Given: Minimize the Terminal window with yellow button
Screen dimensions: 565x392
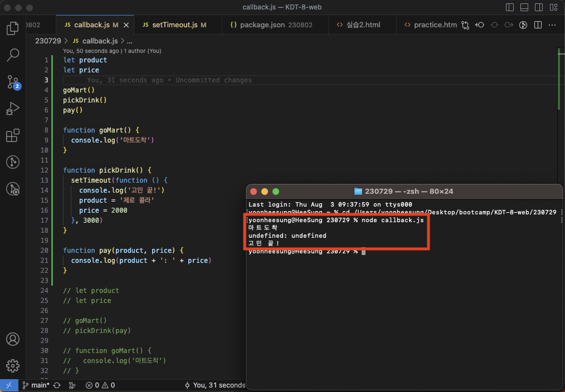Looking at the screenshot, I should point(265,192).
